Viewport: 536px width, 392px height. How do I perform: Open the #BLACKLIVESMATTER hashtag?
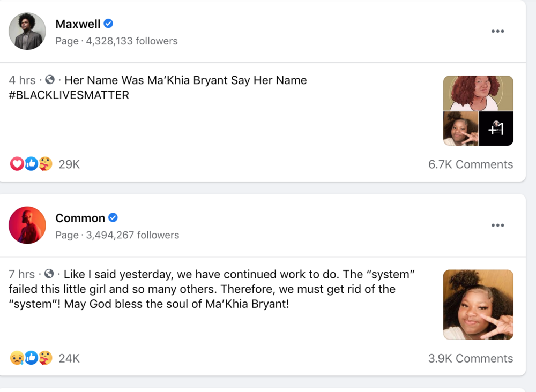pos(69,95)
